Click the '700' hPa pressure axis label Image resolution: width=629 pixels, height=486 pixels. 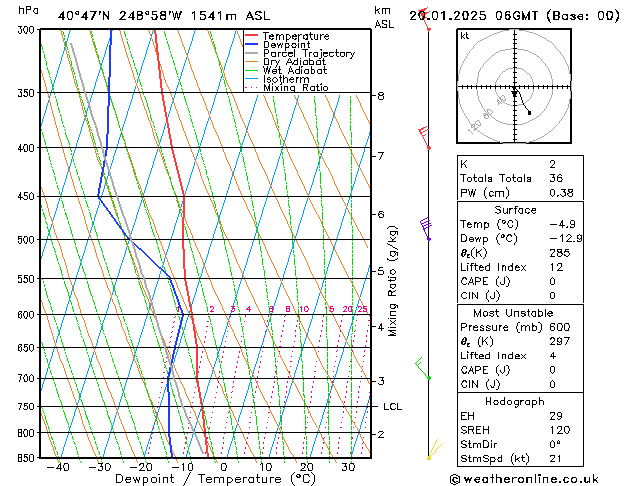(28, 379)
